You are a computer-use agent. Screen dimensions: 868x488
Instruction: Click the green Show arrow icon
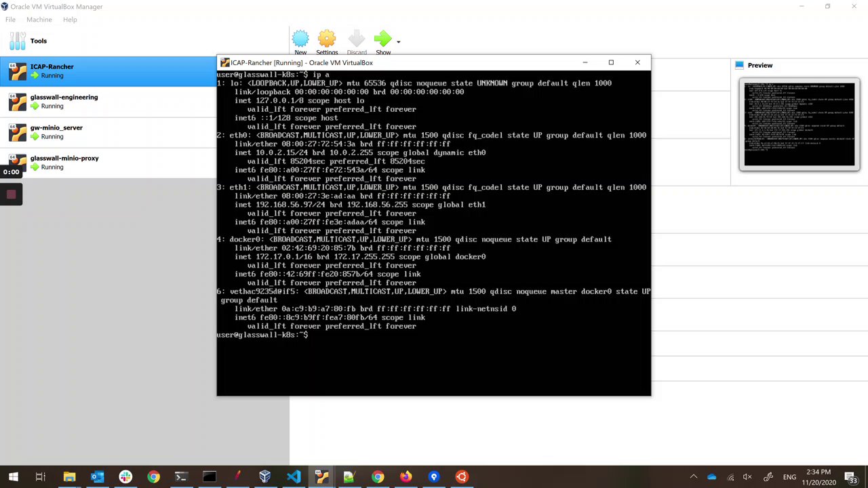click(382, 39)
